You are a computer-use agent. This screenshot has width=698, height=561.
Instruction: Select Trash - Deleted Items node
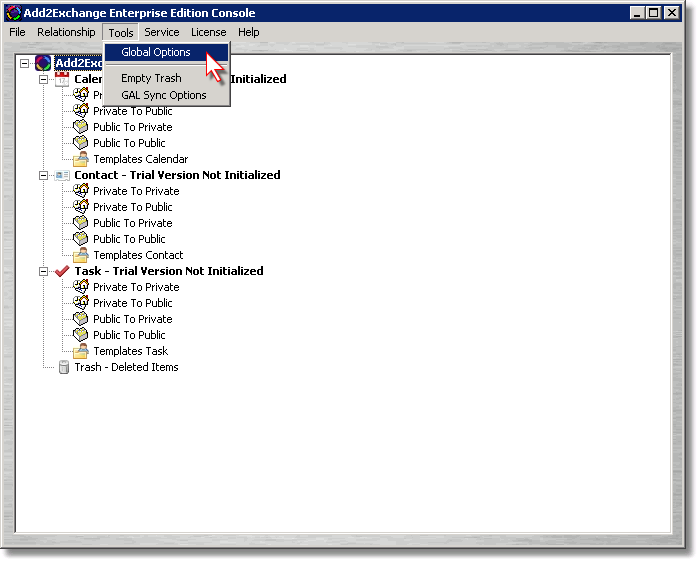[126, 368]
